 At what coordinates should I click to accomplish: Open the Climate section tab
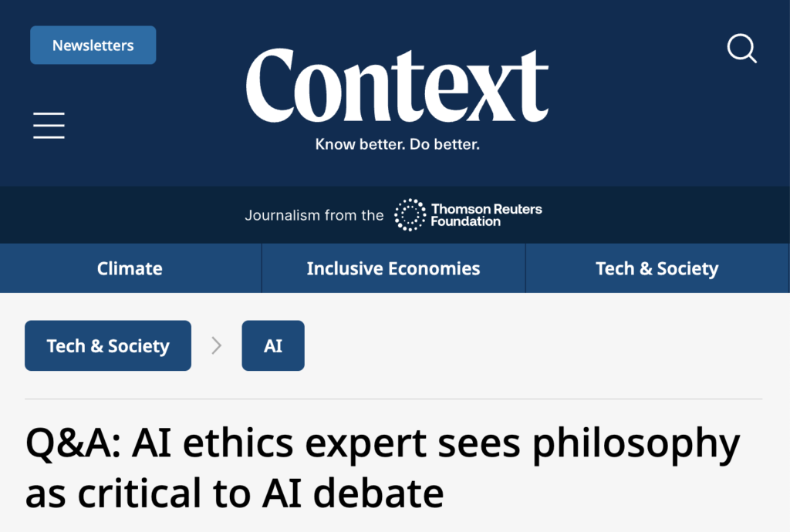(130, 268)
